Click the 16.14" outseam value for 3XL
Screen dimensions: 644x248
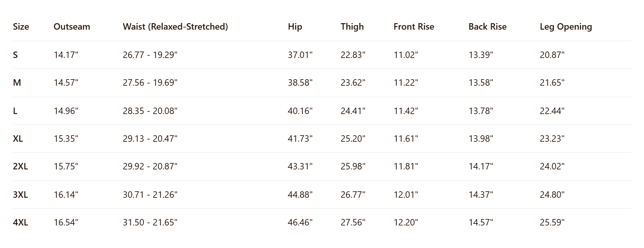66,195
